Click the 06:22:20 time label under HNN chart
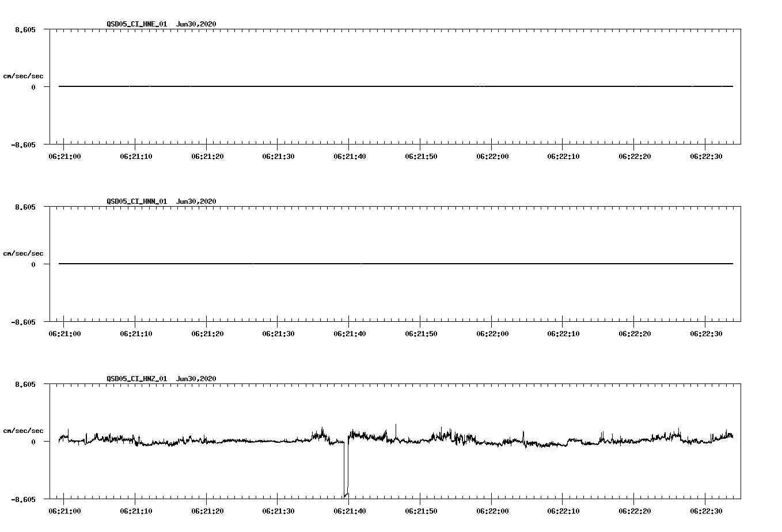 [x=635, y=334]
